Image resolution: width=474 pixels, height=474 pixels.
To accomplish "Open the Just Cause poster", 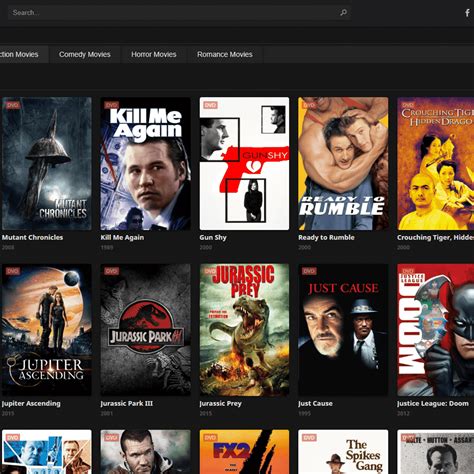I will tap(343, 330).
